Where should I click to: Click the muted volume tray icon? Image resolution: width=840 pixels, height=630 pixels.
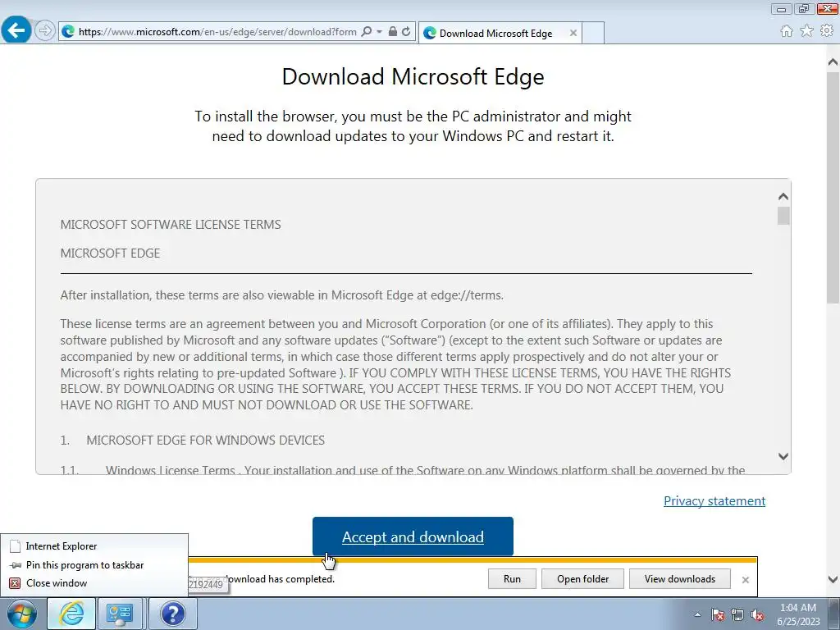[x=757, y=614]
